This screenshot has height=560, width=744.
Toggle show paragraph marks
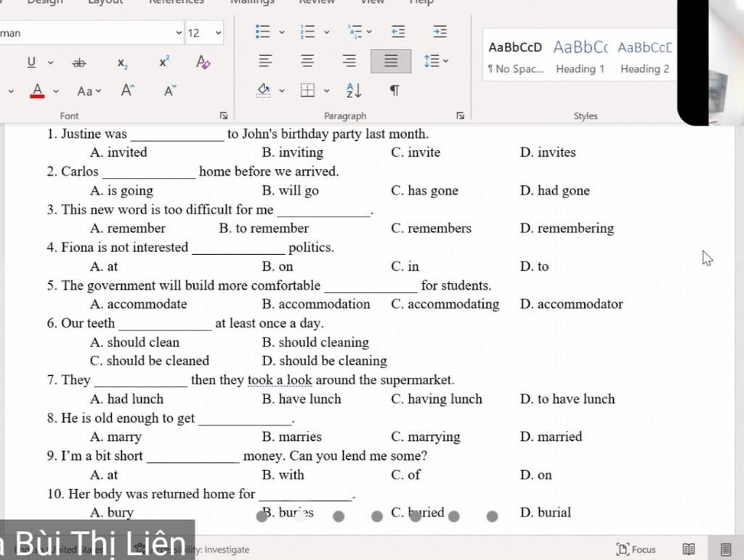395,89
